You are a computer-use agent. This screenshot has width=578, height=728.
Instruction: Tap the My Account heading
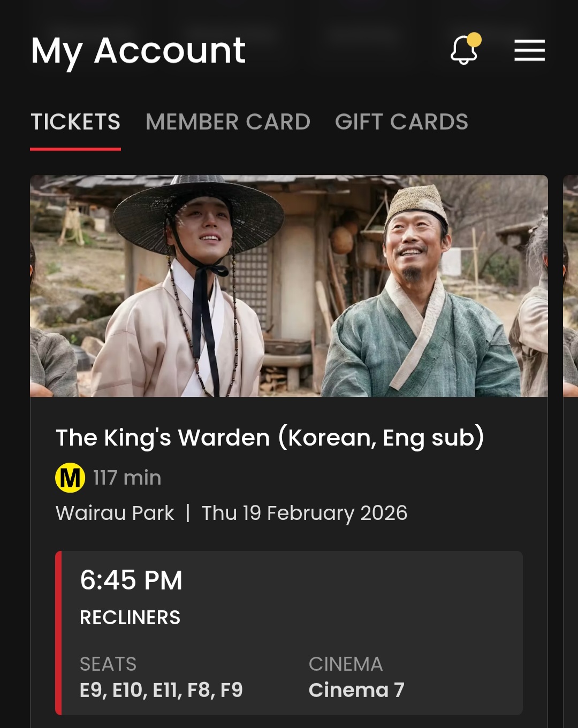[138, 51]
